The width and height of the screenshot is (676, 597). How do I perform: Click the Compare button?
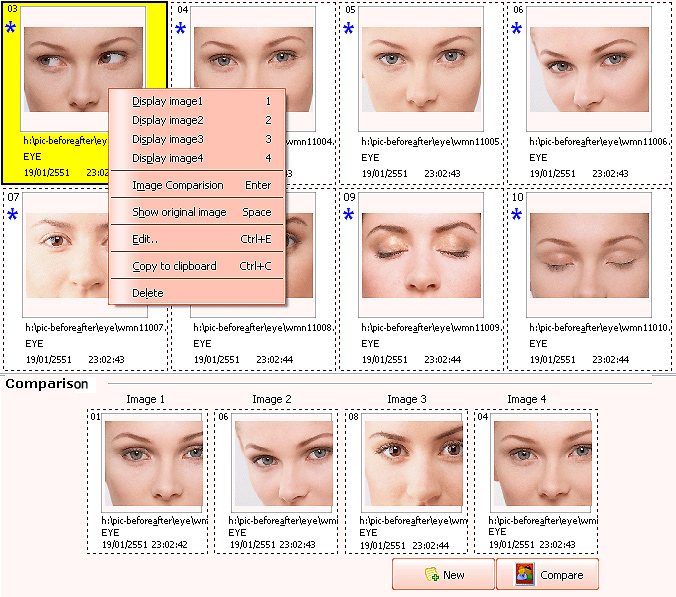[x=548, y=575]
